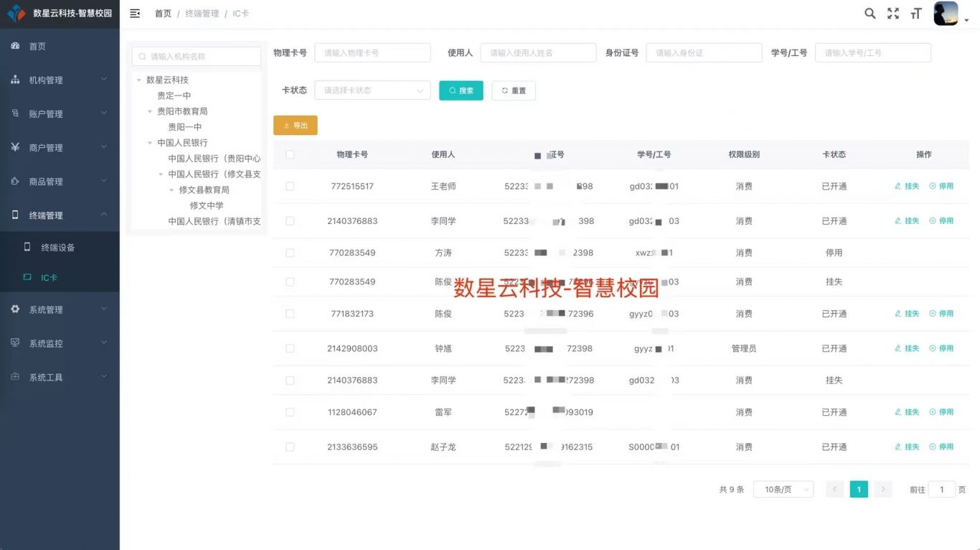Check the row for card 2140376883 已开通

pyautogui.click(x=290, y=221)
